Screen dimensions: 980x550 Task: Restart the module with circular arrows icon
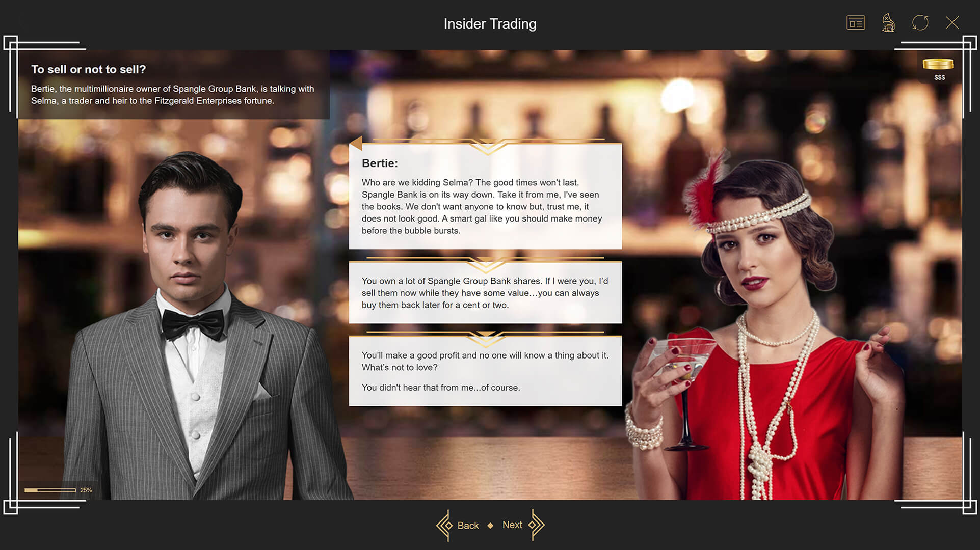coord(920,23)
